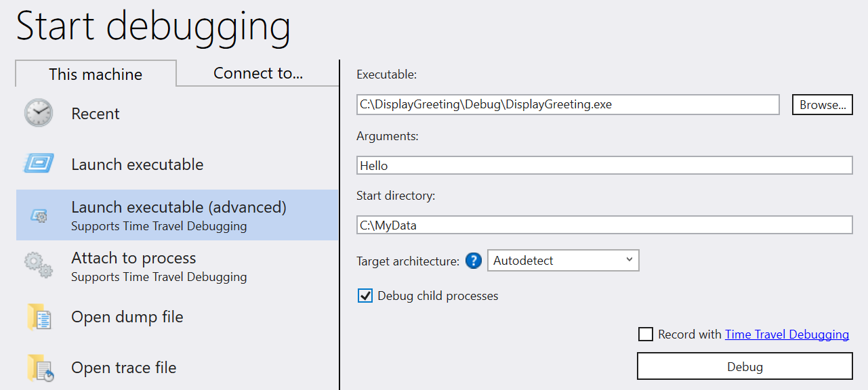Select the This machine tab
Image resolution: width=868 pixels, height=390 pixels.
(95, 73)
